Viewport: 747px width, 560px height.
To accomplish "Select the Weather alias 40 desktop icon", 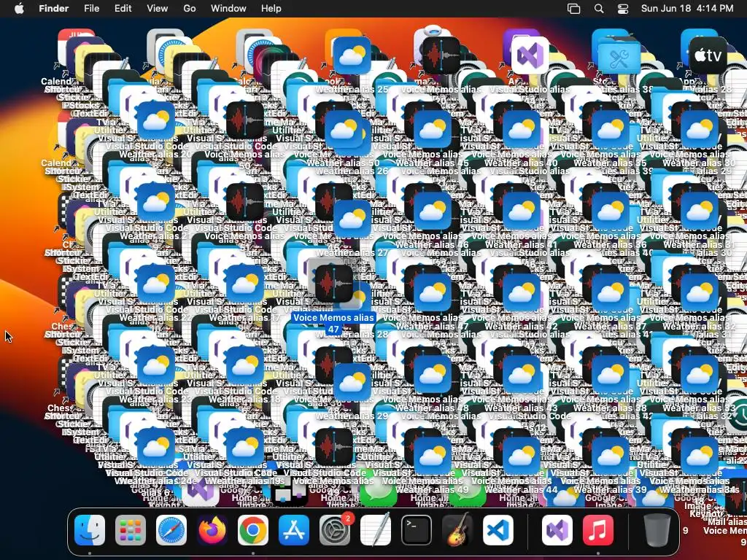I will coord(522,129).
